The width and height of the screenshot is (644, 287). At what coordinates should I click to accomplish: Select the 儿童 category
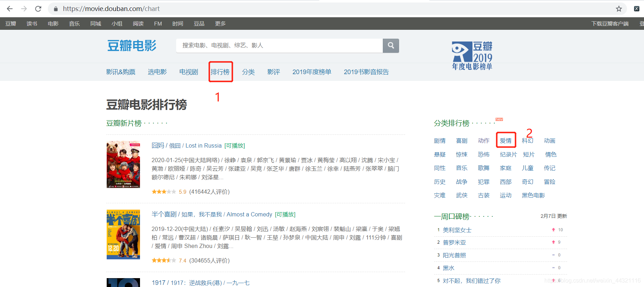(x=528, y=168)
